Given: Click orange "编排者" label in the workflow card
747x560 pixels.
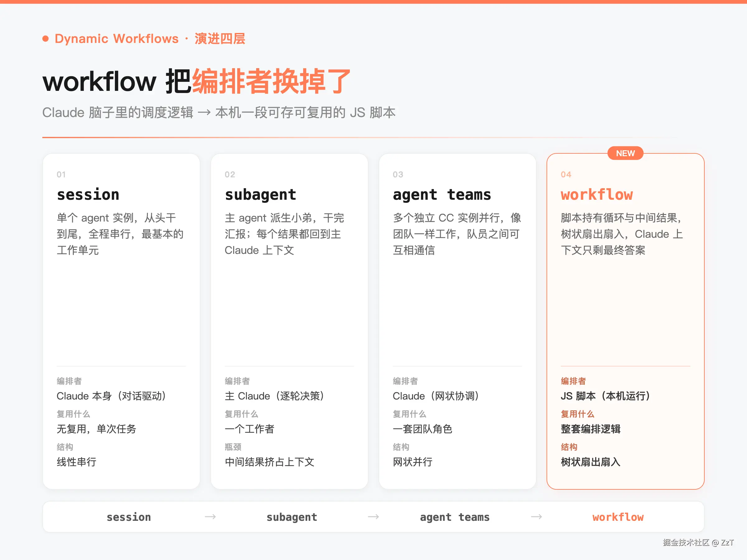Looking at the screenshot, I should click(573, 381).
